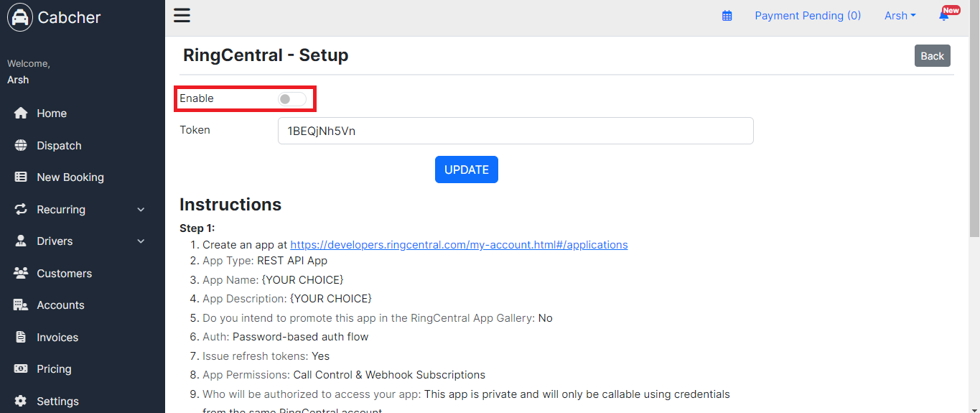Click 'App Type: REST API App' line
Screen dimensions: 980x413
(x=265, y=261)
